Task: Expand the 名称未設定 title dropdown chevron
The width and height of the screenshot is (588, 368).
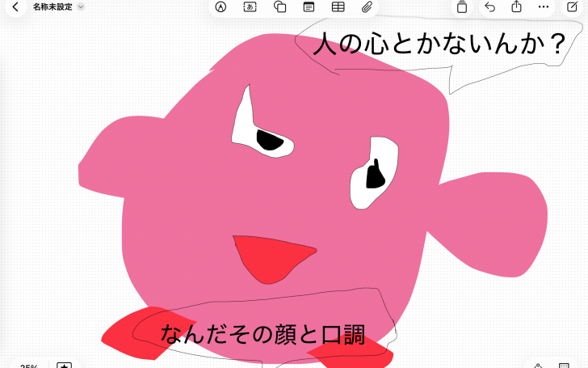Action: [x=81, y=6]
